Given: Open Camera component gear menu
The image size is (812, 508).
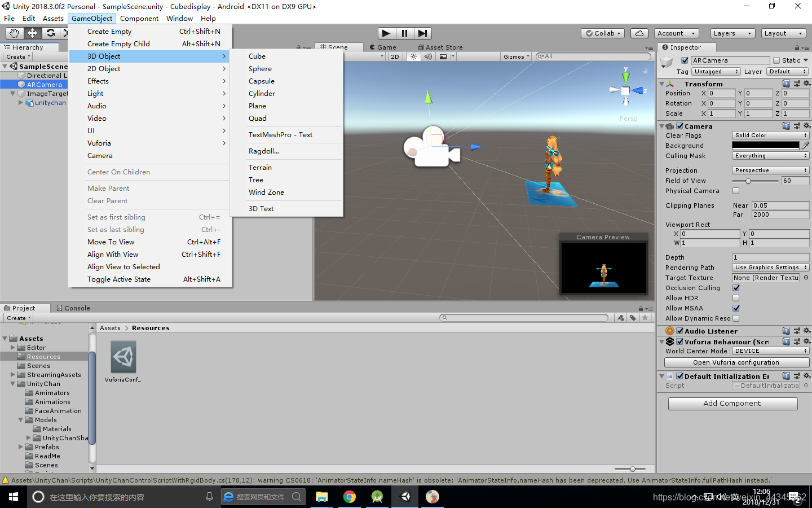Looking at the screenshot, I should pos(807,126).
